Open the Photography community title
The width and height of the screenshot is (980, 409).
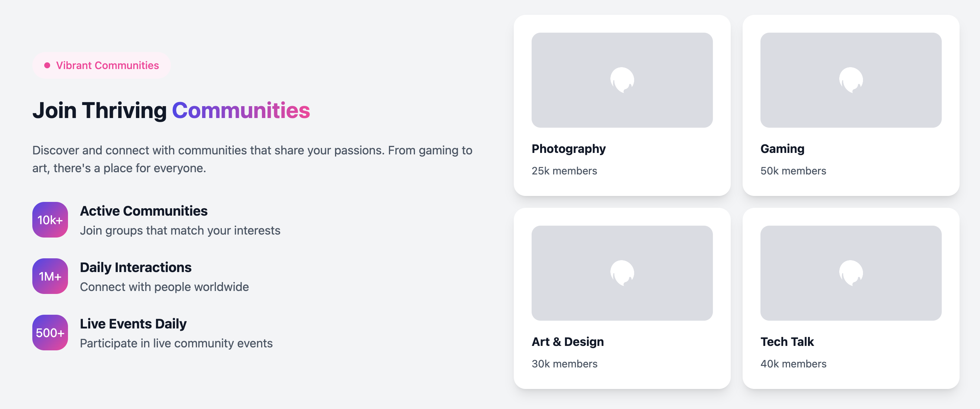click(x=568, y=148)
